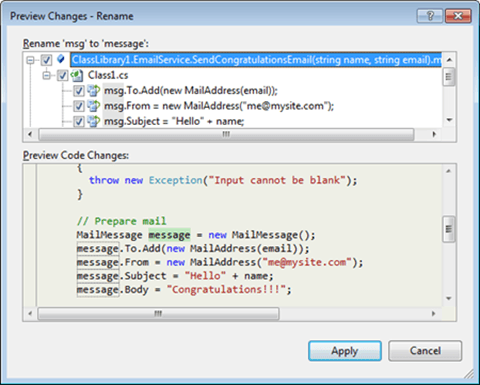
Task: Click the C# file icon beside Class1.cs
Action: 77,75
